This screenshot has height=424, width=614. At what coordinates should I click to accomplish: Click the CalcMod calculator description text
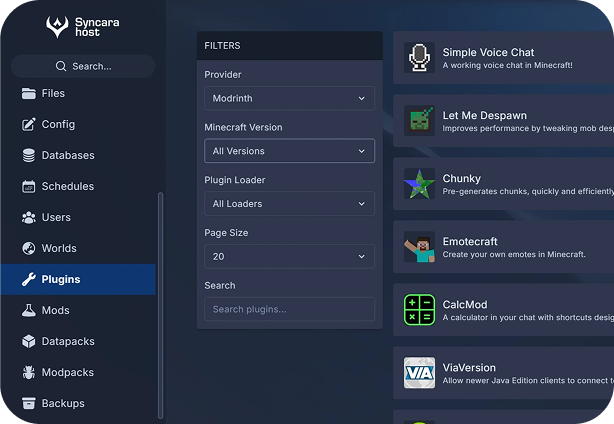(x=528, y=318)
